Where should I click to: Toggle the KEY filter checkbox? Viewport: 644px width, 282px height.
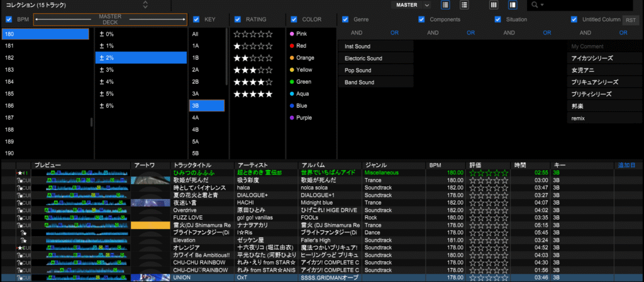[196, 20]
